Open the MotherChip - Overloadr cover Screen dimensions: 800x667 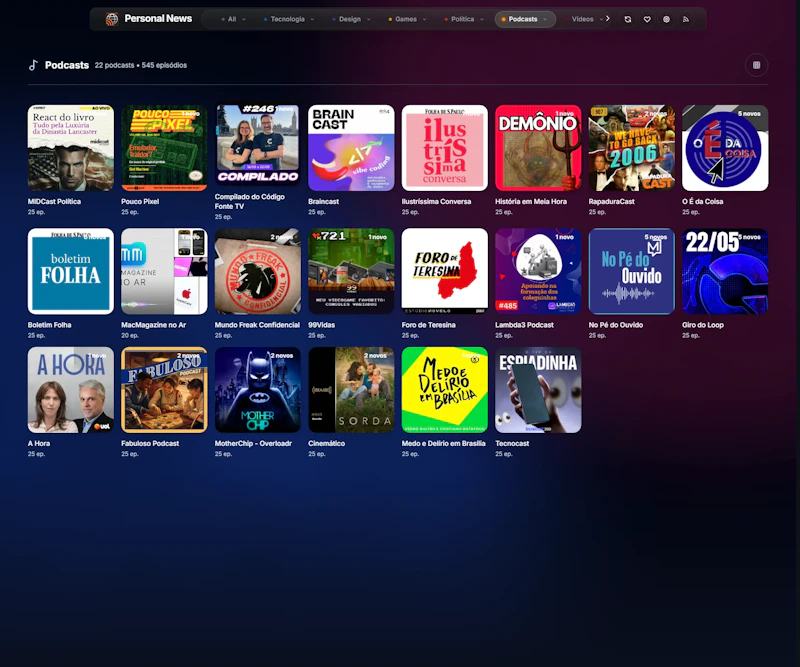[258, 390]
